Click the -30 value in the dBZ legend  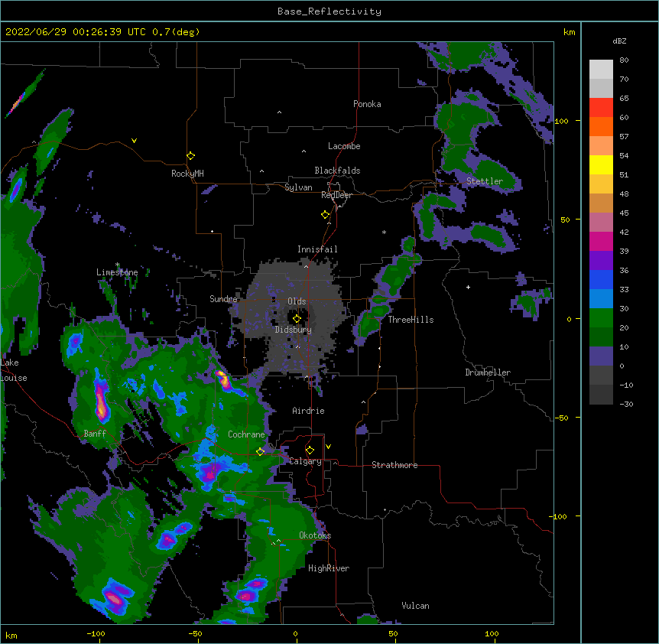click(x=626, y=405)
